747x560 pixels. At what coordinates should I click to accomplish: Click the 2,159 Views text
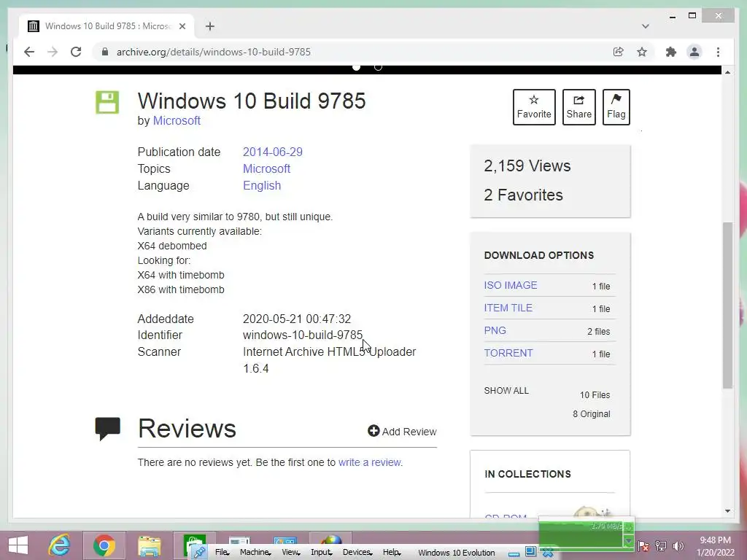click(527, 166)
